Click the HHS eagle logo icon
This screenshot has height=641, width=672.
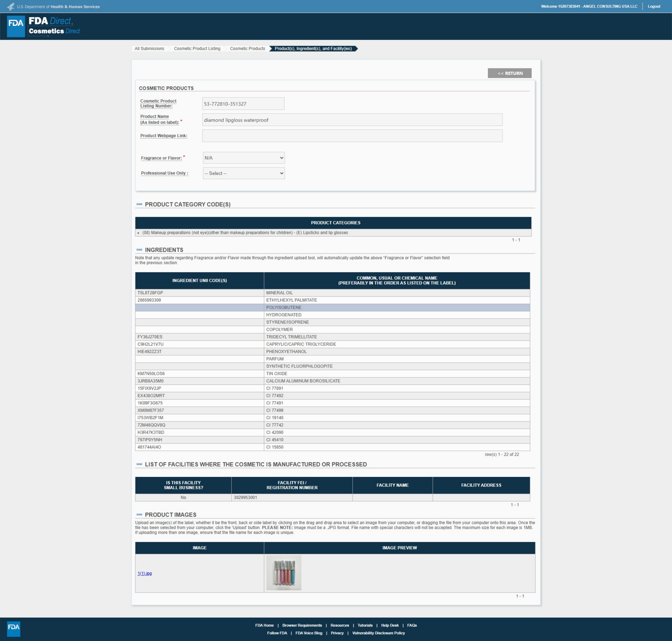tap(11, 6)
